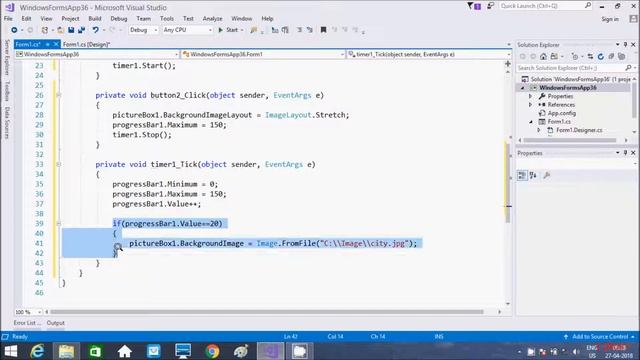
Task: Open the Error List tab
Action: tap(27, 323)
